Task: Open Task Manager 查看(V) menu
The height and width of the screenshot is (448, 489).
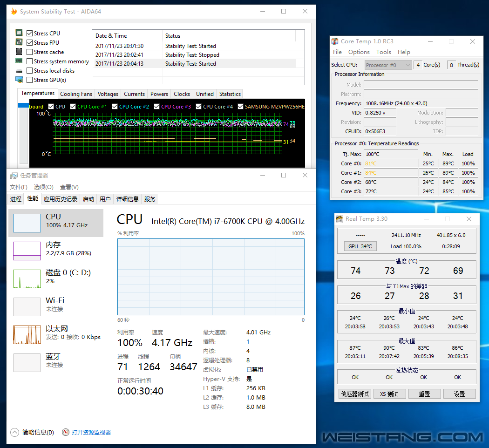Action: tap(69, 187)
